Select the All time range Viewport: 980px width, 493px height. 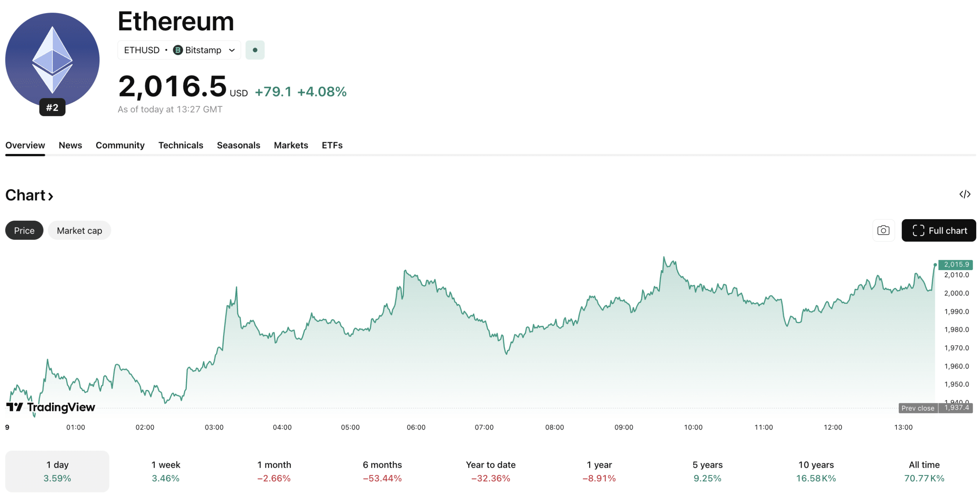tap(923, 471)
